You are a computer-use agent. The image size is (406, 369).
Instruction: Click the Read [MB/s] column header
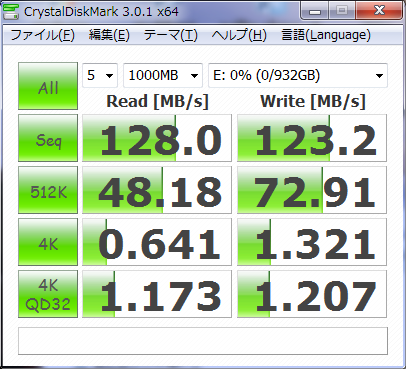(x=157, y=101)
